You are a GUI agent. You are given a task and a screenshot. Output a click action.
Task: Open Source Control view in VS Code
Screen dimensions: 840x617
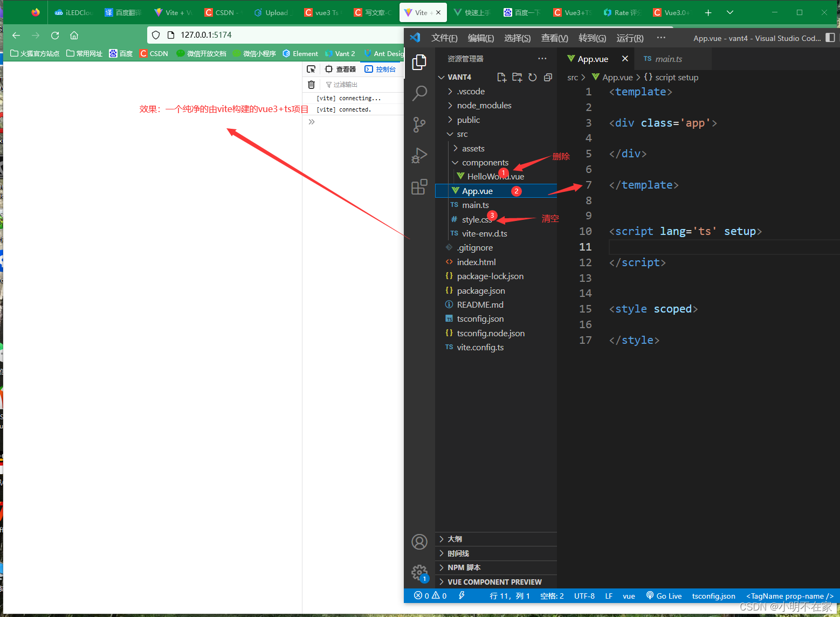419,124
